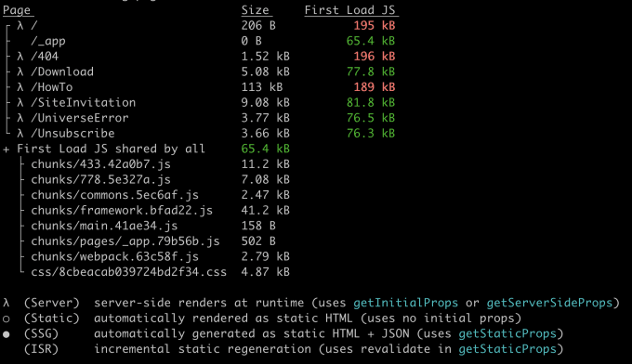Click the green '65.4 kB' on /_app row

tap(371, 41)
